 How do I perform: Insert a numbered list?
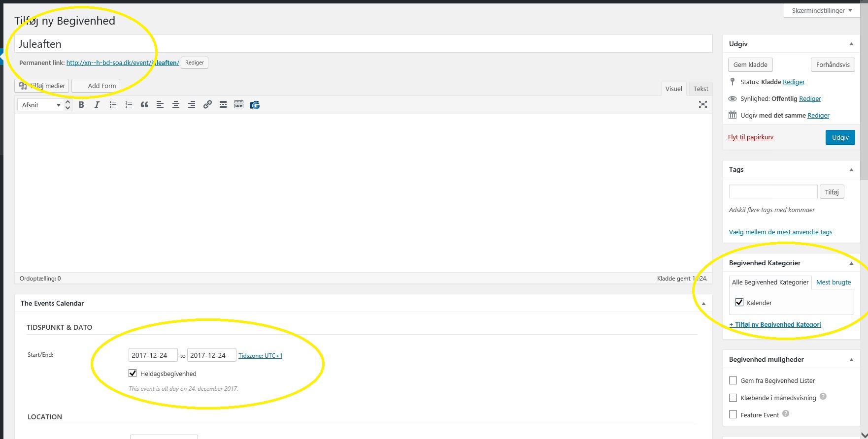pos(129,105)
